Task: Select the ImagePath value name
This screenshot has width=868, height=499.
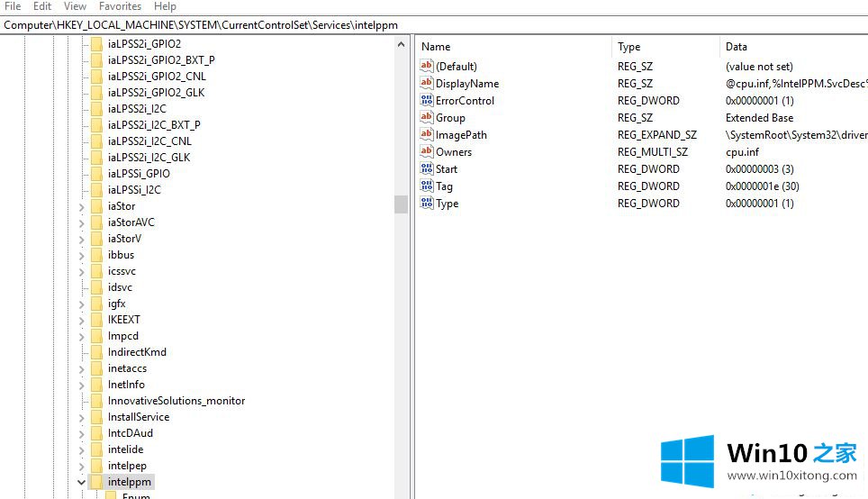Action: click(461, 134)
